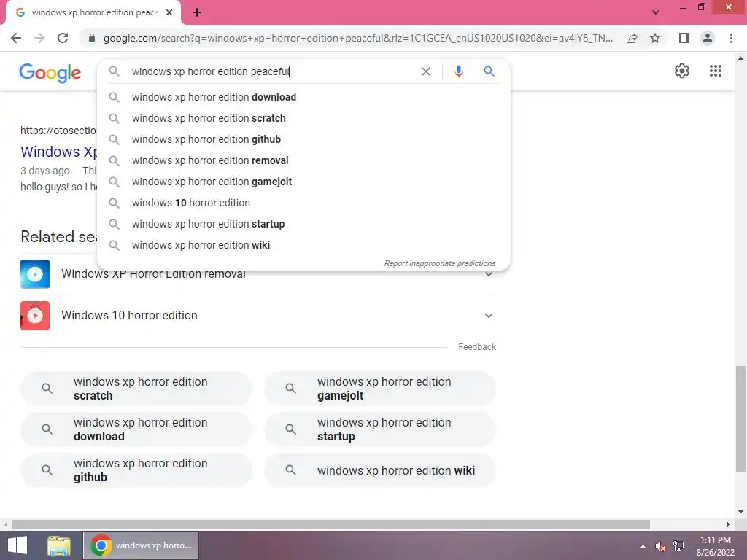
Task: Open the Windows Start menu
Action: pos(18,545)
